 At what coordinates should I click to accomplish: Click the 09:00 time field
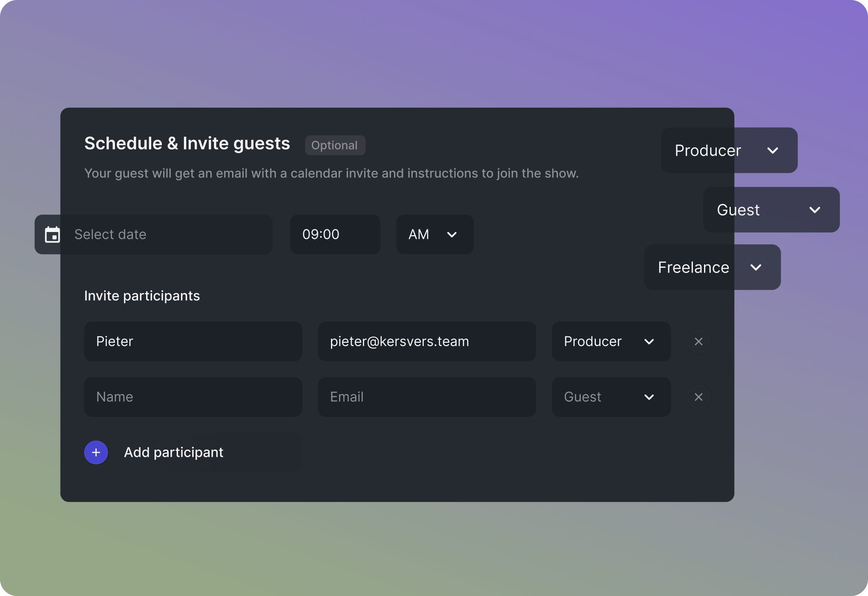335,235
